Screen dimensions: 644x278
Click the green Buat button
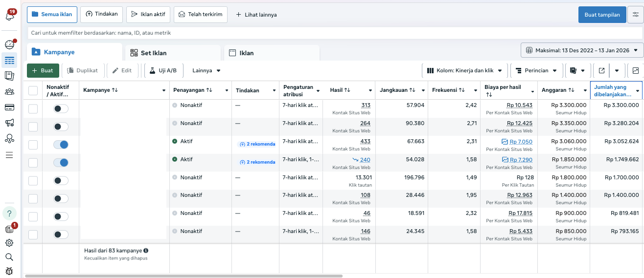43,70
